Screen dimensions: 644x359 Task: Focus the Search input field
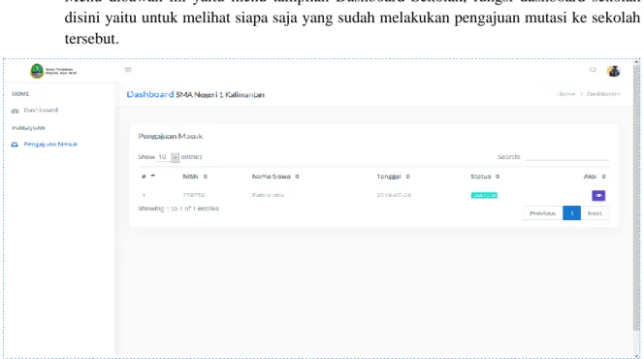click(x=566, y=156)
